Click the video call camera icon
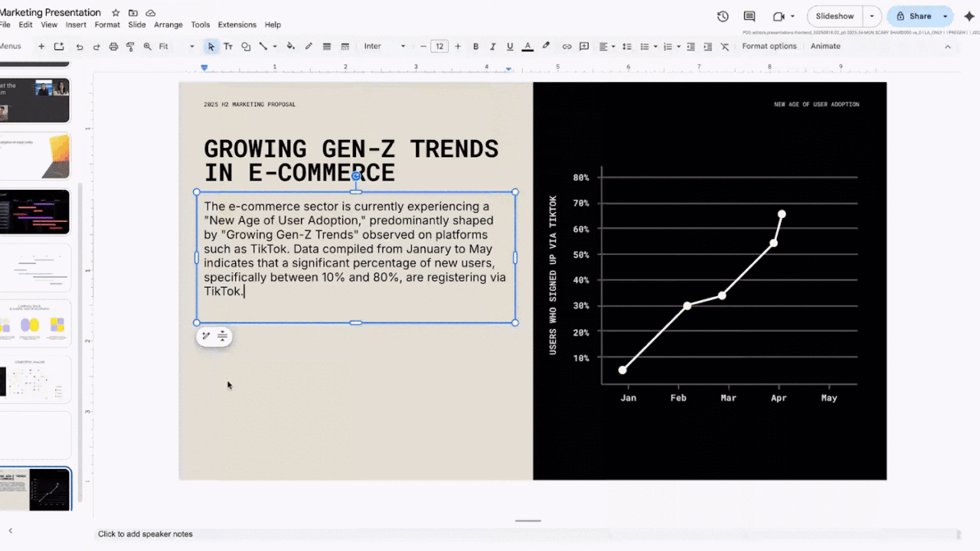 779,16
